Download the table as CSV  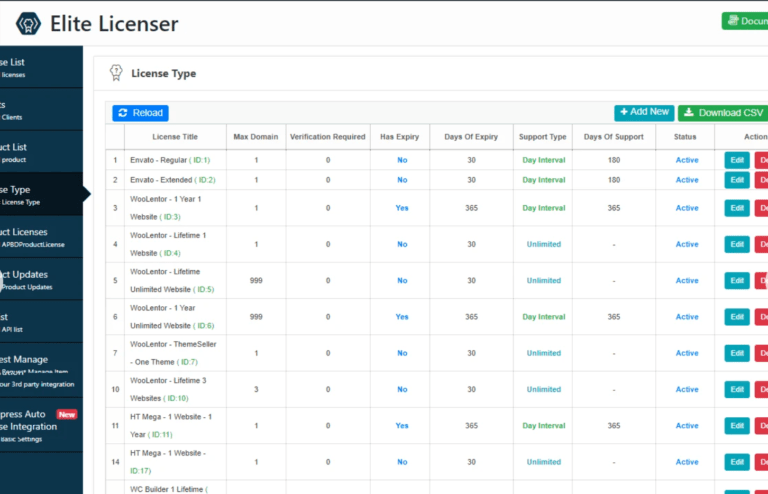click(723, 113)
